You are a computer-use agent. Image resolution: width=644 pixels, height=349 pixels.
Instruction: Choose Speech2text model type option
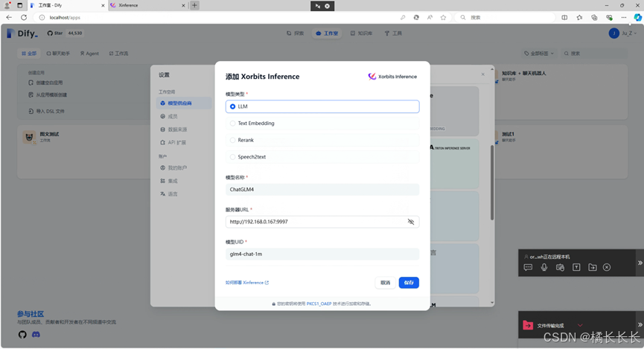pos(322,157)
